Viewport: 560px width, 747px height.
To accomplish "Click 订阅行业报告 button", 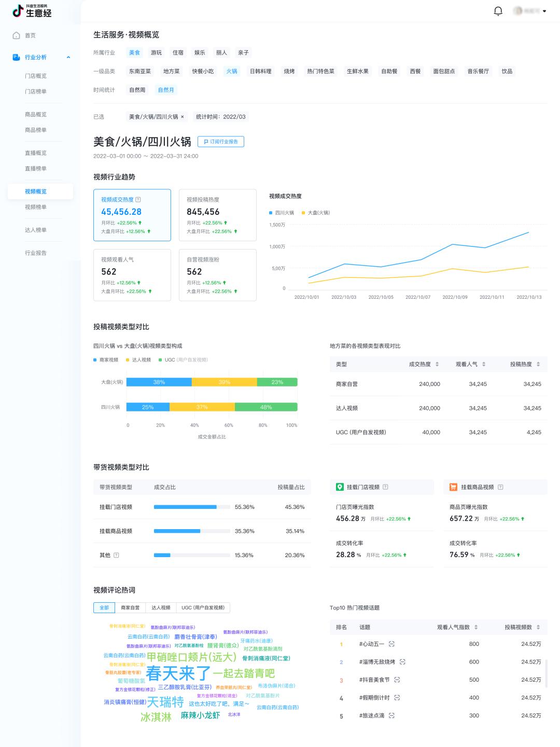I will coord(221,142).
